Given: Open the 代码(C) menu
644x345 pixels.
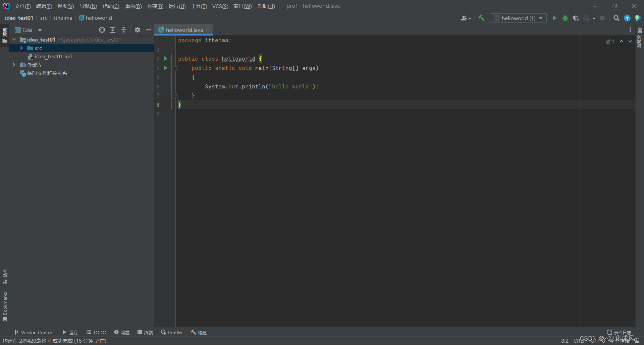Looking at the screenshot, I should (111, 6).
